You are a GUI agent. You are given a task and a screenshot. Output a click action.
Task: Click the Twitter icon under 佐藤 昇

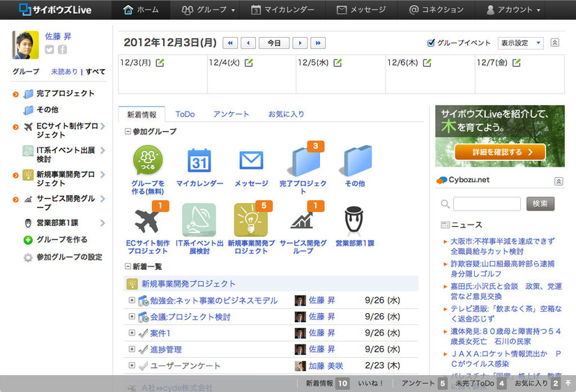click(x=50, y=50)
